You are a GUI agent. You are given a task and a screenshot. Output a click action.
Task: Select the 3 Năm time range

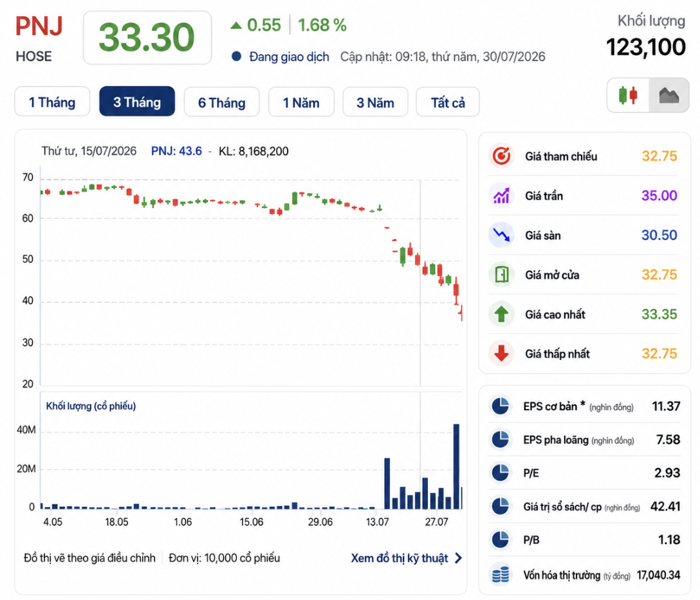click(x=375, y=103)
